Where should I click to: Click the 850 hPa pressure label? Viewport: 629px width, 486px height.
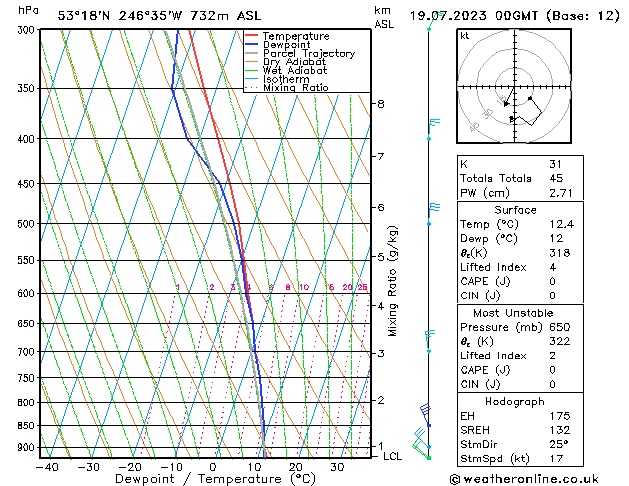[x=26, y=425]
